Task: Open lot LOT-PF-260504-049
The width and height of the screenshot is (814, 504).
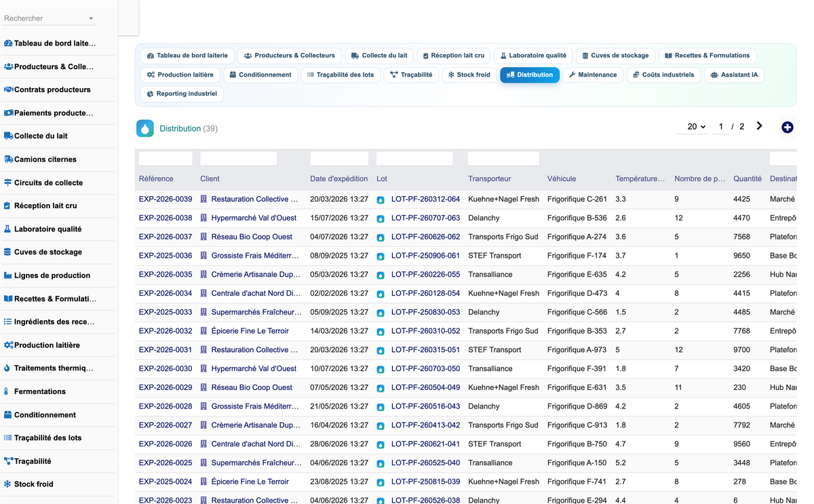Action: point(425,387)
